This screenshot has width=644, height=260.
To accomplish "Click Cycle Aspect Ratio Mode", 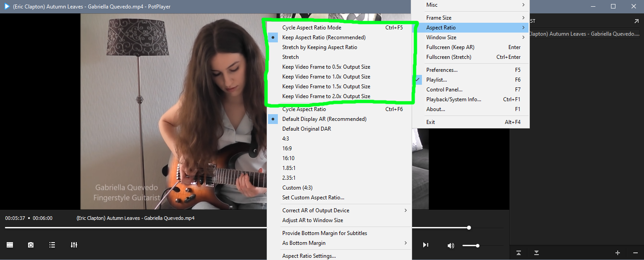I will tap(339, 28).
